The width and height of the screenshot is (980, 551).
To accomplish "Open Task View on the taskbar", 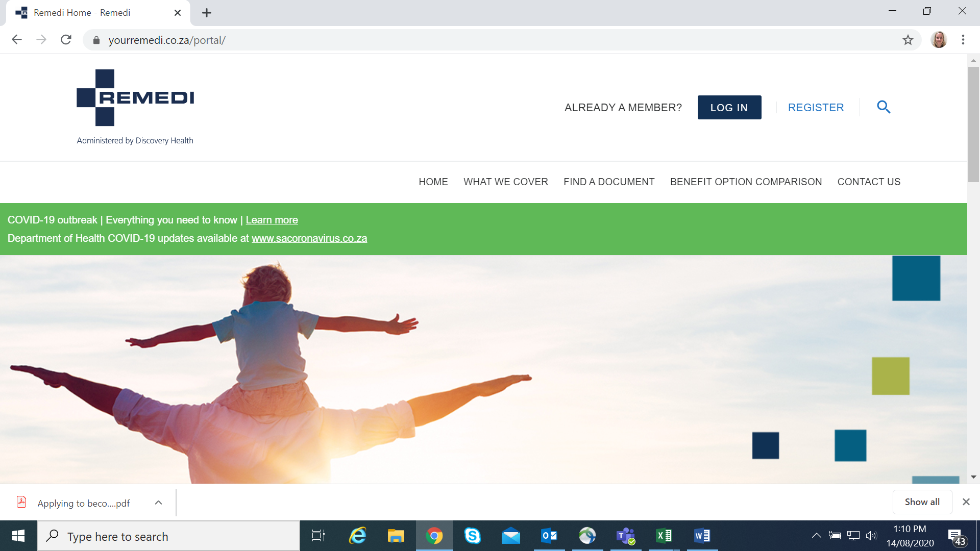I will click(318, 536).
